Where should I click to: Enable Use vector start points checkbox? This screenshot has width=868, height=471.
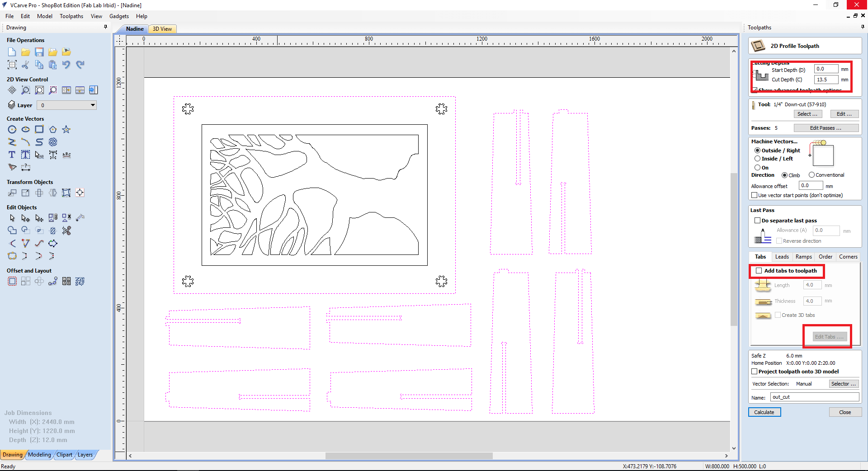tap(754, 195)
